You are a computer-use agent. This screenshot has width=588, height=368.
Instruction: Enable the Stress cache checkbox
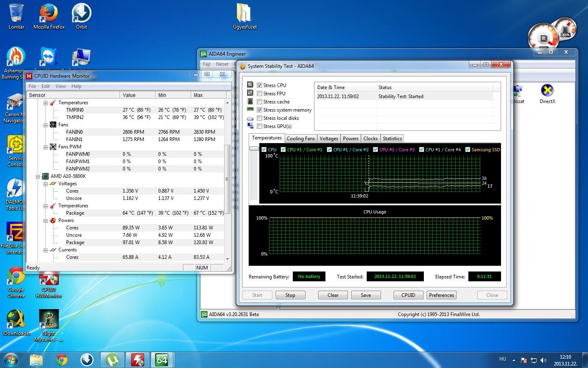259,101
